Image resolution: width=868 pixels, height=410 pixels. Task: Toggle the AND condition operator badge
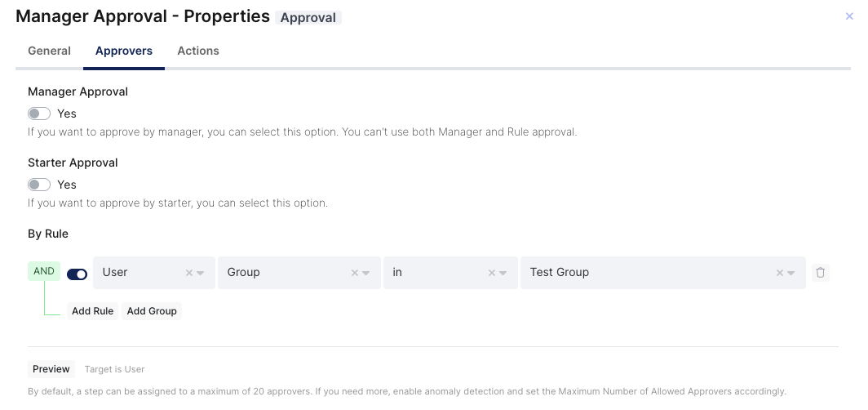(x=44, y=271)
